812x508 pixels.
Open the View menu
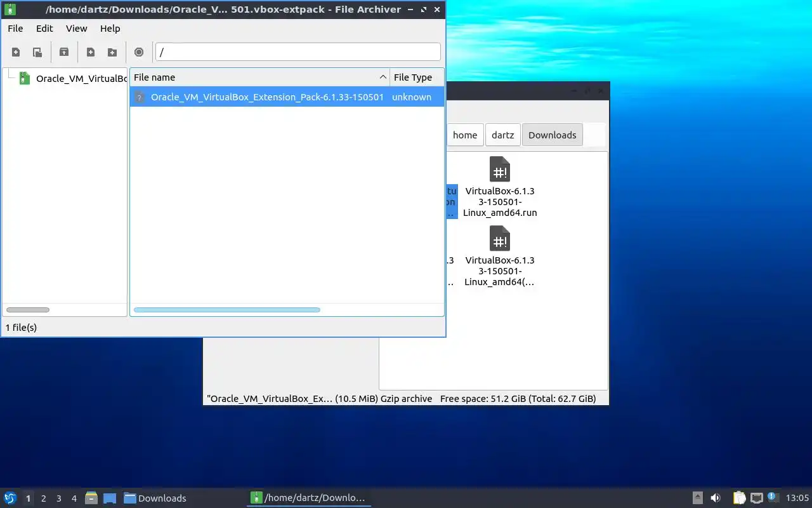(77, 29)
